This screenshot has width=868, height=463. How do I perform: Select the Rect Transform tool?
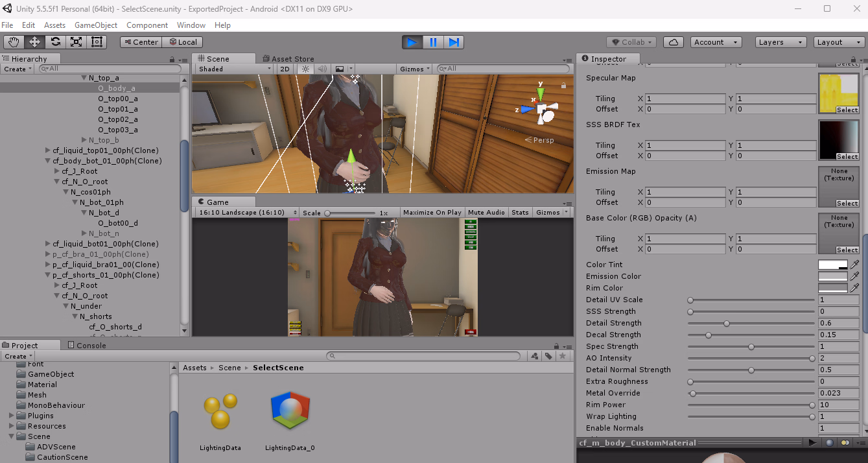pyautogui.click(x=97, y=42)
